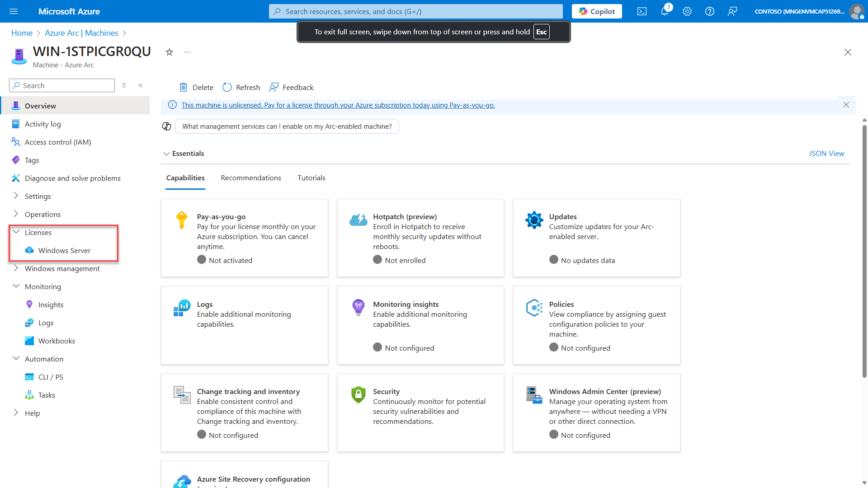Open the Windows Admin Center icon

[534, 395]
